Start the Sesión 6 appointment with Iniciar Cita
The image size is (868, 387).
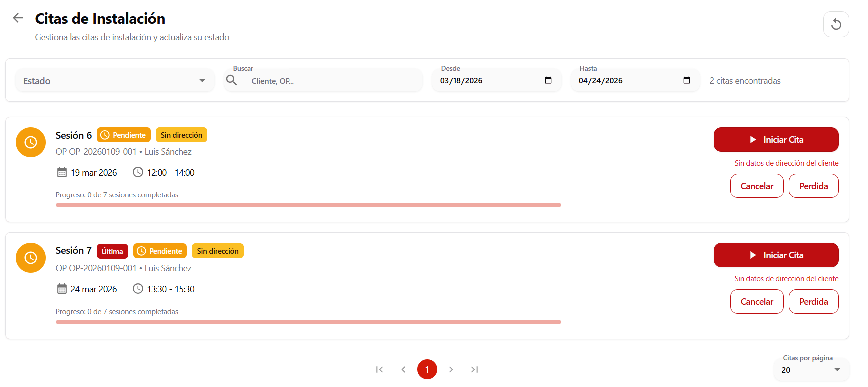coord(776,140)
